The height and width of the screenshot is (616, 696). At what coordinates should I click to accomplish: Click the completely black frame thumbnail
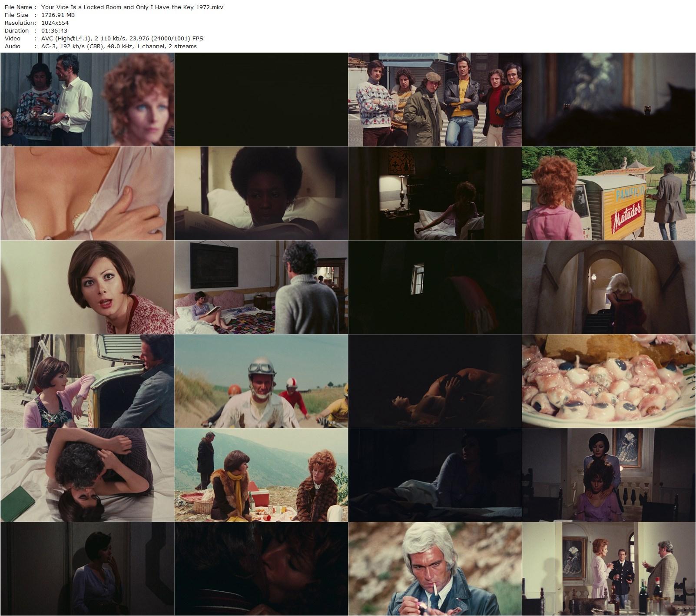261,99
